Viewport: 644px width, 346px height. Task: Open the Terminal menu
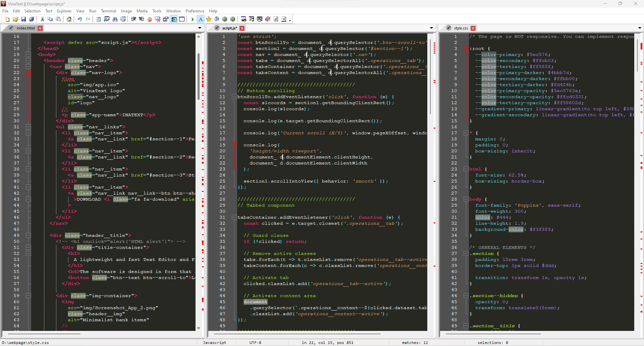click(x=108, y=11)
